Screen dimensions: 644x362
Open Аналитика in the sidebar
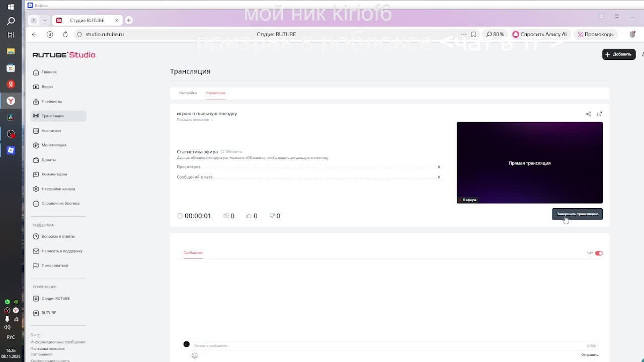click(x=51, y=131)
